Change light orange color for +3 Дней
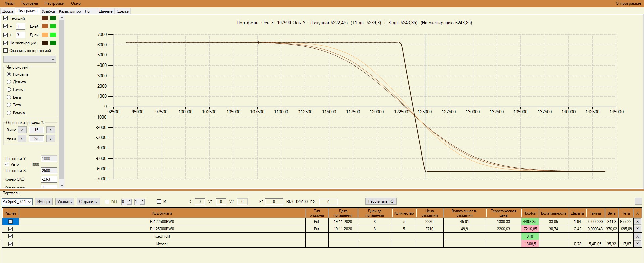Screen dimensions: 644x263 coord(45,35)
